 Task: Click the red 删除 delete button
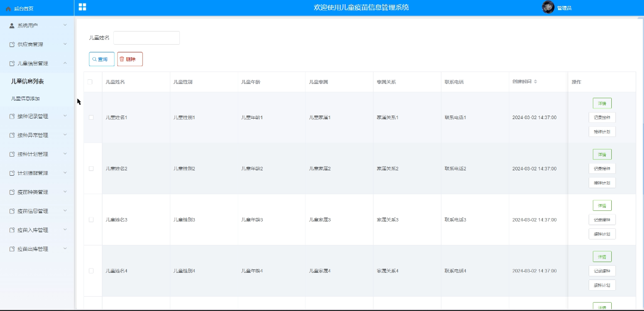pyautogui.click(x=130, y=59)
